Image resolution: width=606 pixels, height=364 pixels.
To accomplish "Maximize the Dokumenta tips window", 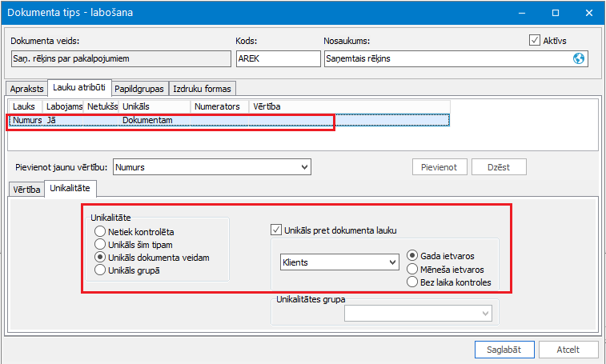I will click(556, 13).
